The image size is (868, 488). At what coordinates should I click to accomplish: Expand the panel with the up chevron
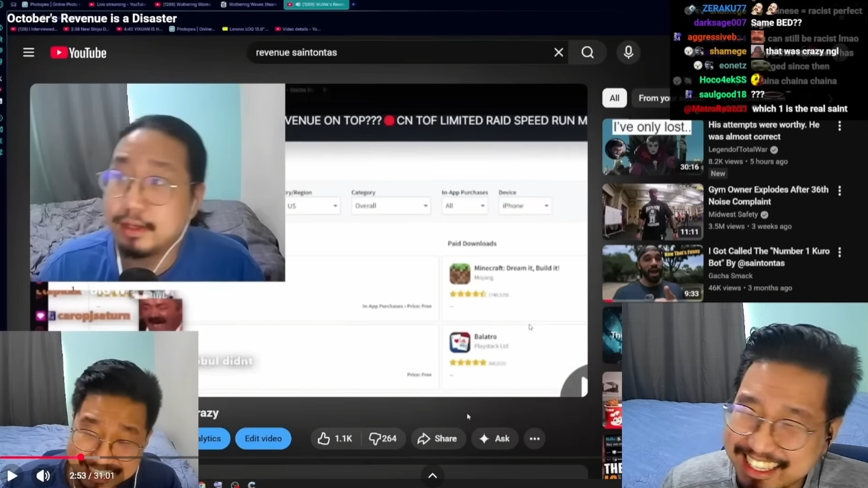coord(433,476)
